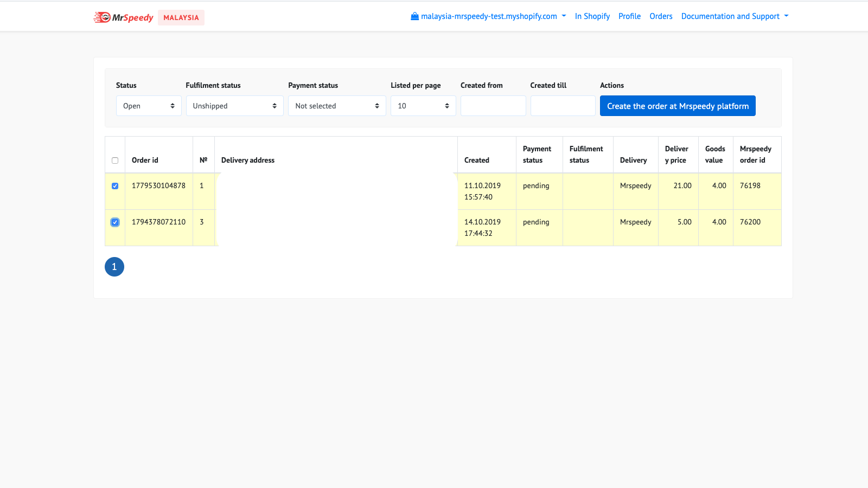Go to the In Shopify link
Image resolution: width=868 pixels, height=488 pixels.
tap(592, 16)
